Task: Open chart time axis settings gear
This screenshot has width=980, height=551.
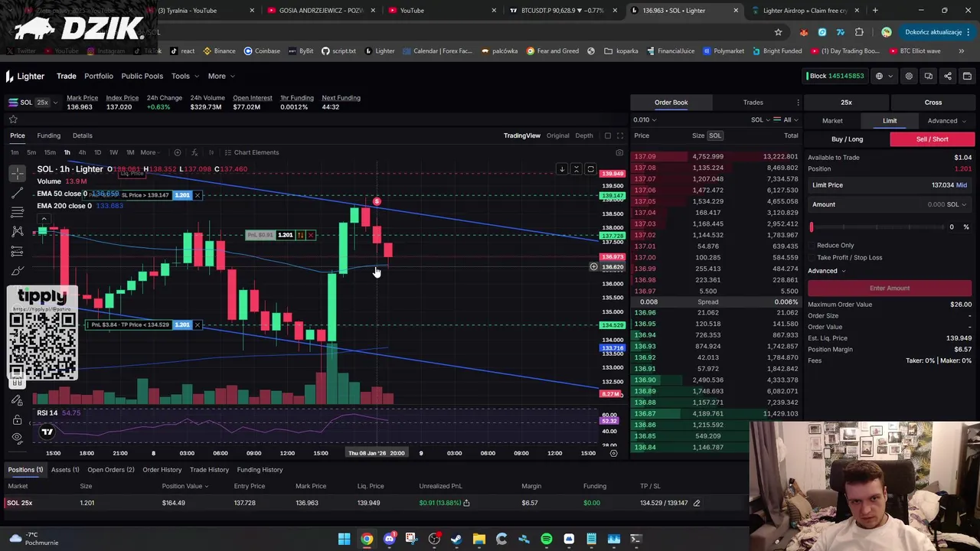Action: pos(613,453)
